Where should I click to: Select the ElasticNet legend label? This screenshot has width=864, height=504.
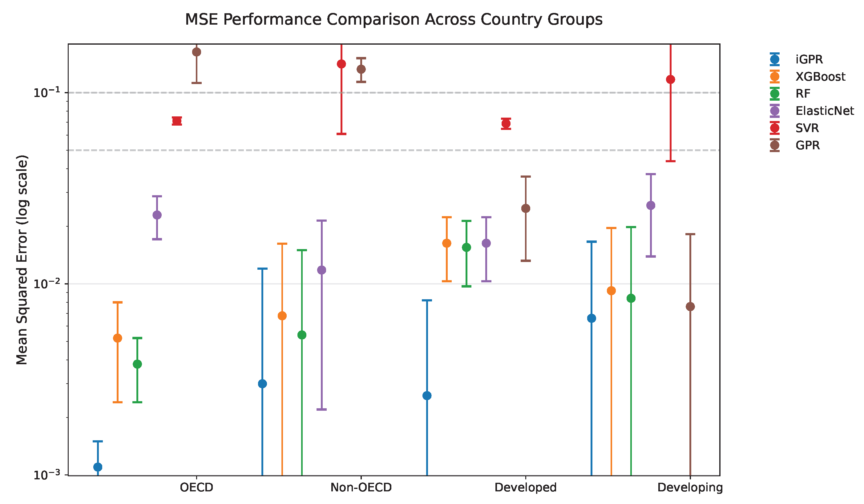(825, 111)
